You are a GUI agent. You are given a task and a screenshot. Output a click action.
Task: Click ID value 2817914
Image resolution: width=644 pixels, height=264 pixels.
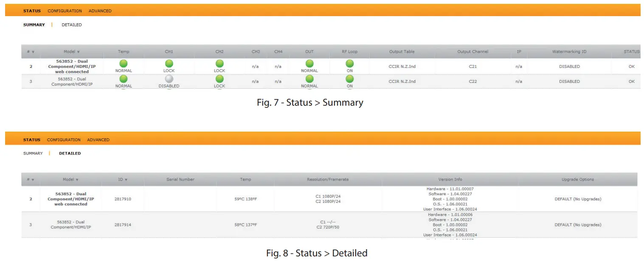click(x=123, y=225)
